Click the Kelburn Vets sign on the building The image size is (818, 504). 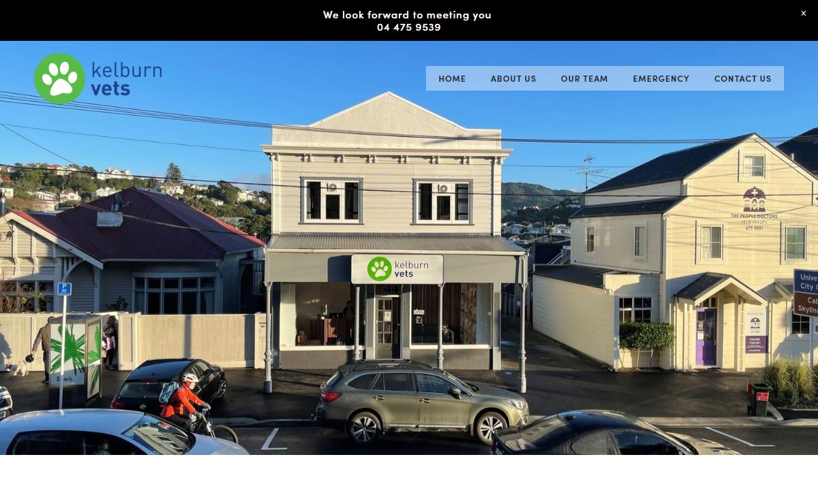point(397,269)
